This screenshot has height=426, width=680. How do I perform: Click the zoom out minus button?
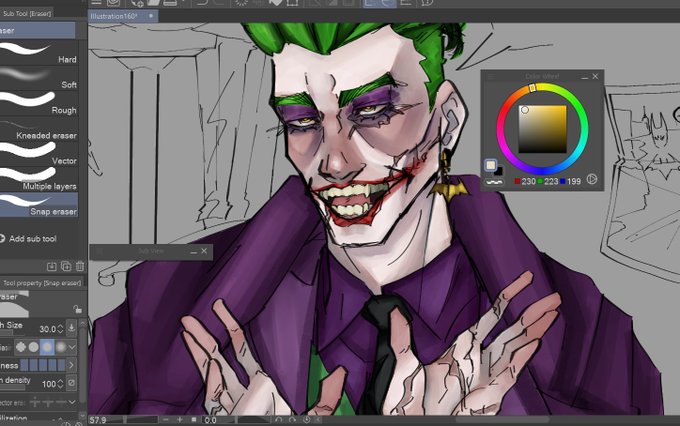point(166,420)
